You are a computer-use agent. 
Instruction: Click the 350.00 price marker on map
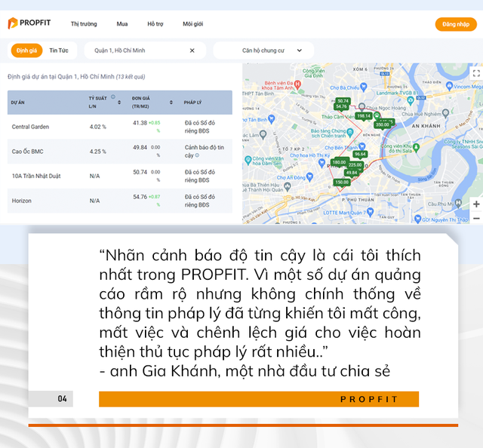tap(383, 124)
